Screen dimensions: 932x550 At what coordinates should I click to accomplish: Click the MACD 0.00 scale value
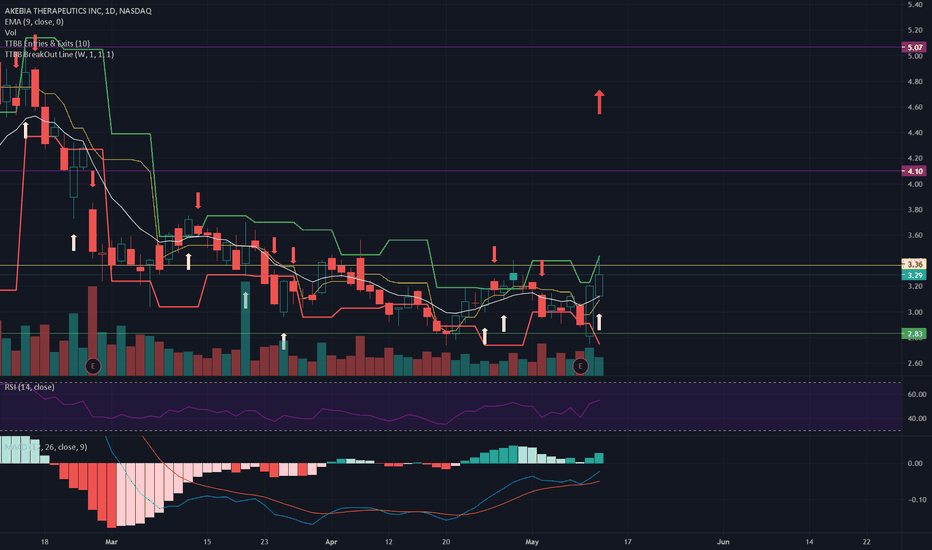[915, 463]
